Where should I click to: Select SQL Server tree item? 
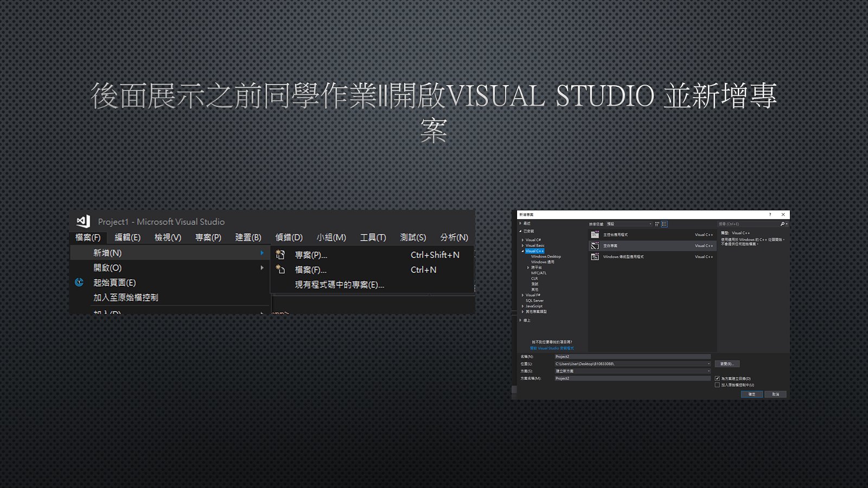point(534,300)
